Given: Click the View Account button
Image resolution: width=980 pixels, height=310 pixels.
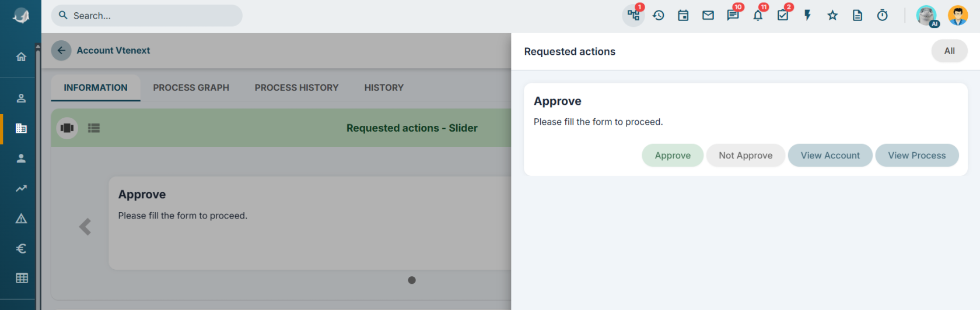Looking at the screenshot, I should [x=830, y=155].
